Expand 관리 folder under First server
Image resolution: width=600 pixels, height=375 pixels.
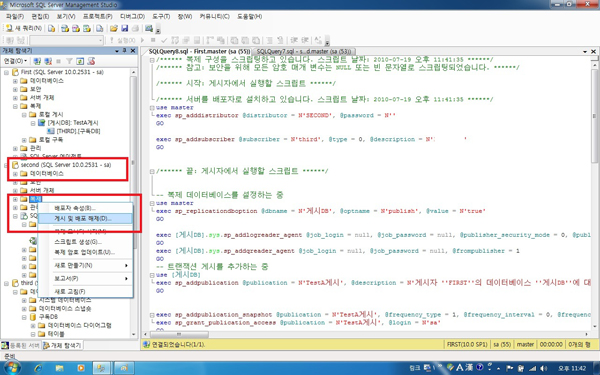[15, 148]
